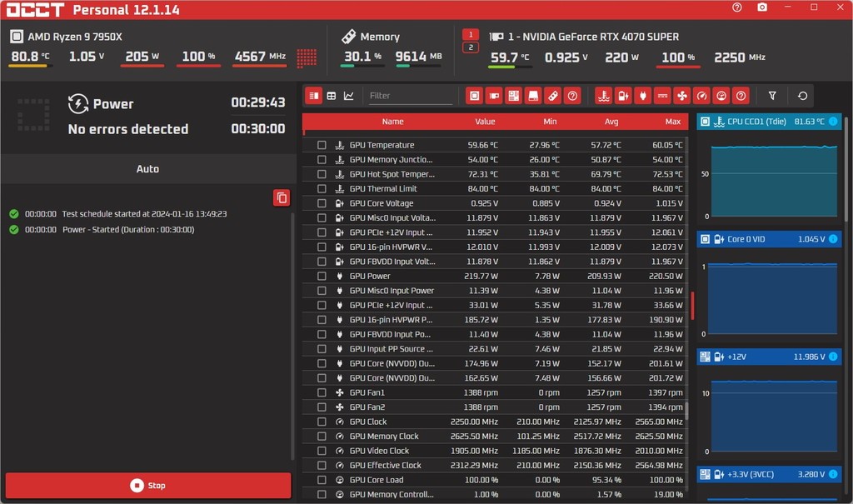Take a screenshot with camera icon

pos(762,7)
